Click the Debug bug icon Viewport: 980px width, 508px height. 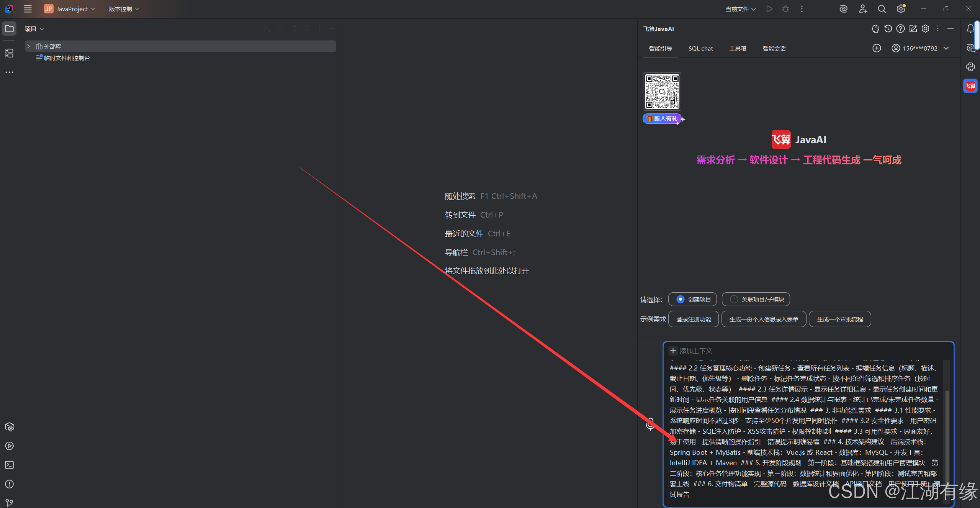[x=785, y=9]
